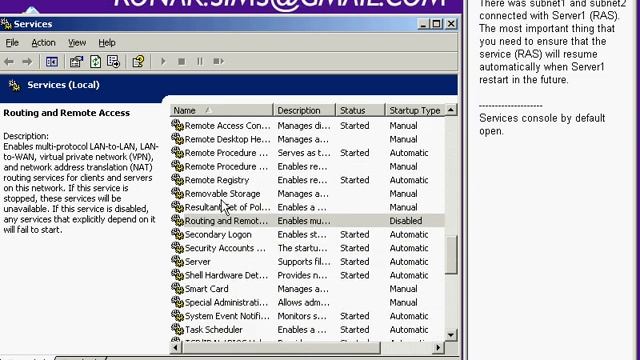Select the Remote Desktop He... service
Screen dimensions: 640x360
[x=227, y=139]
